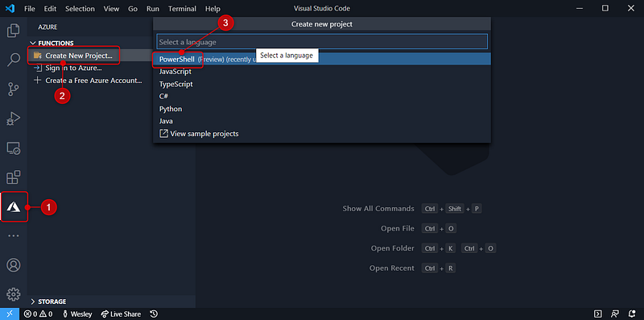Open the Run and Debug view icon

pos(14,118)
